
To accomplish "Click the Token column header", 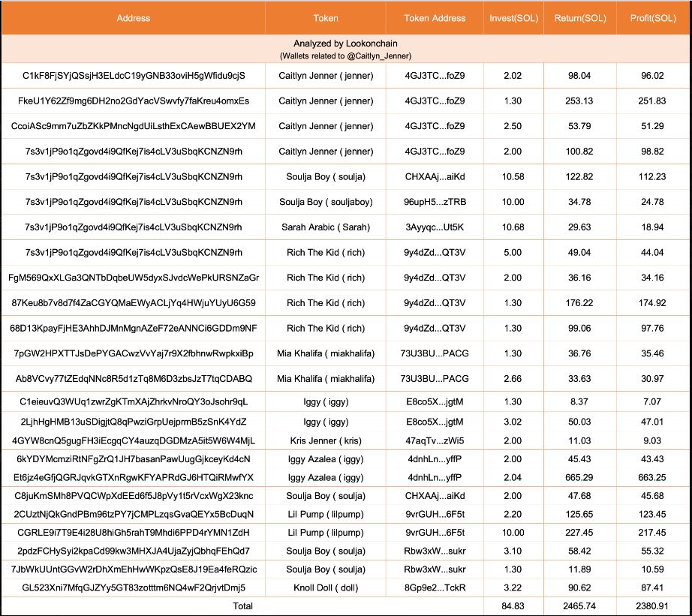I will click(x=326, y=18).
